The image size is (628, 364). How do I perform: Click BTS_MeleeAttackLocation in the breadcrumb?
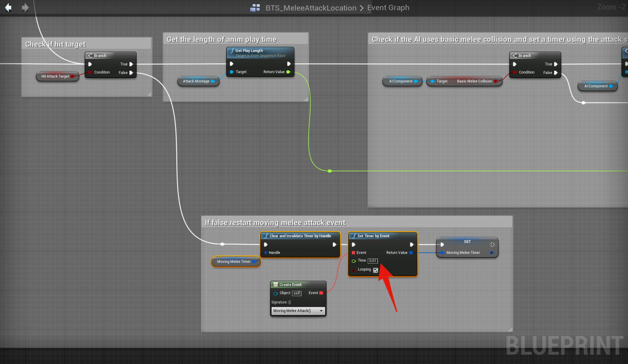click(311, 8)
